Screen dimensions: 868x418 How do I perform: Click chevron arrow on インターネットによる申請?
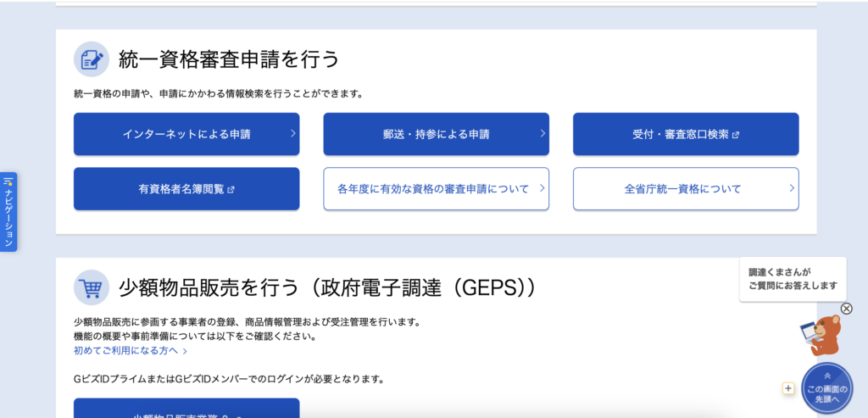(x=292, y=133)
